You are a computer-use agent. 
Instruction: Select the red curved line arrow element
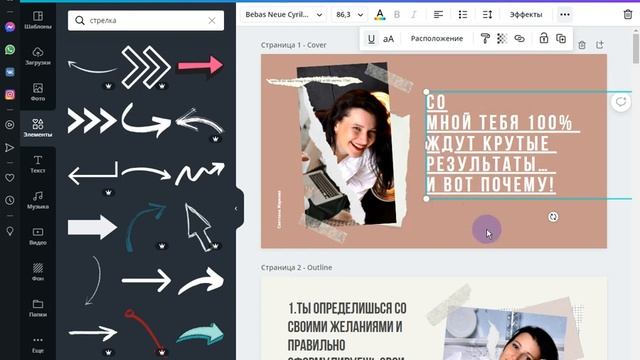click(x=144, y=330)
